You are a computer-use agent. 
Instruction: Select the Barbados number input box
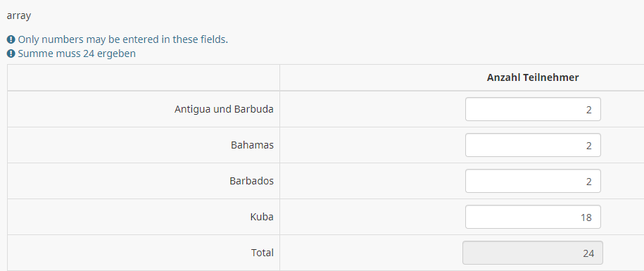533,181
